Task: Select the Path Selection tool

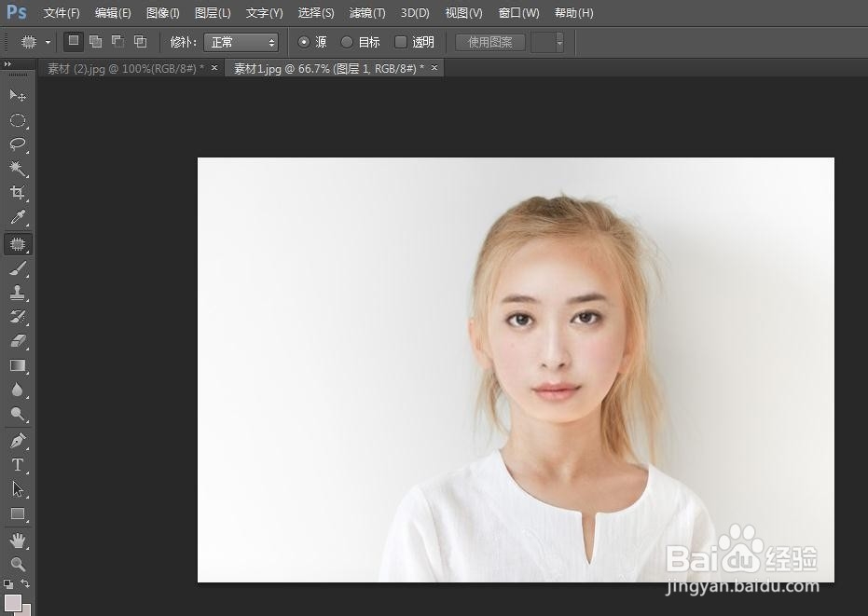Action: click(x=18, y=489)
